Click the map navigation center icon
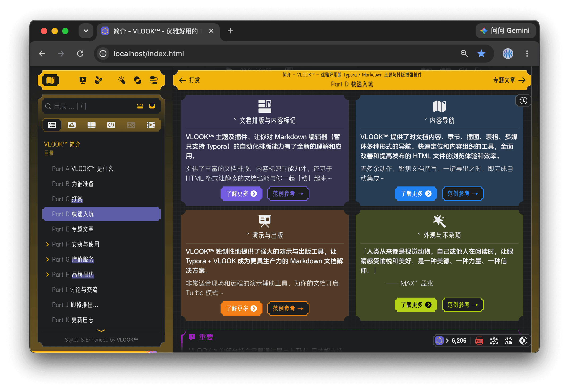Viewport: 569px width, 392px height. click(x=50, y=80)
